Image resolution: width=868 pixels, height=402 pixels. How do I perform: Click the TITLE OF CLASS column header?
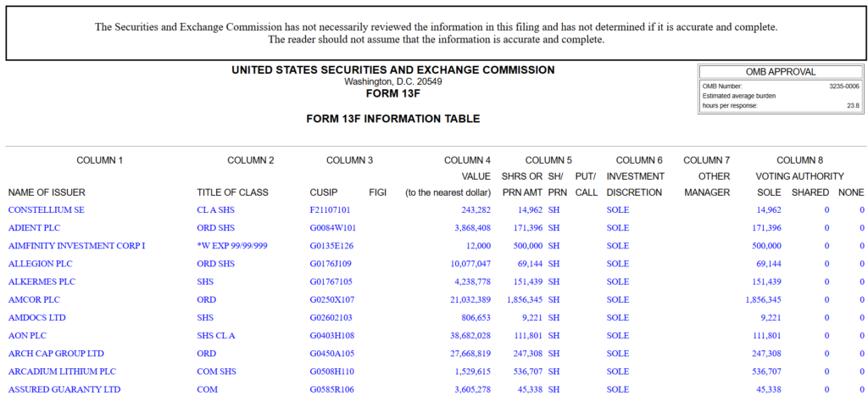(232, 193)
